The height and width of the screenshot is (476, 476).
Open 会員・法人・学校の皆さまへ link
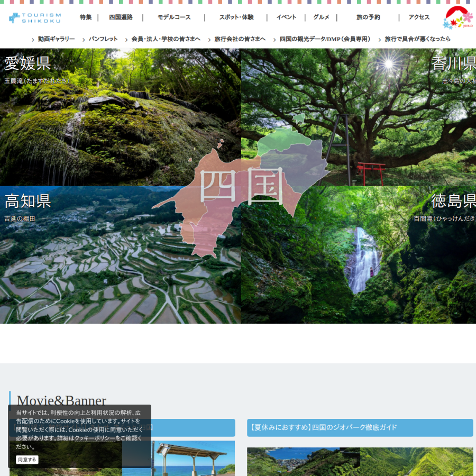point(166,39)
